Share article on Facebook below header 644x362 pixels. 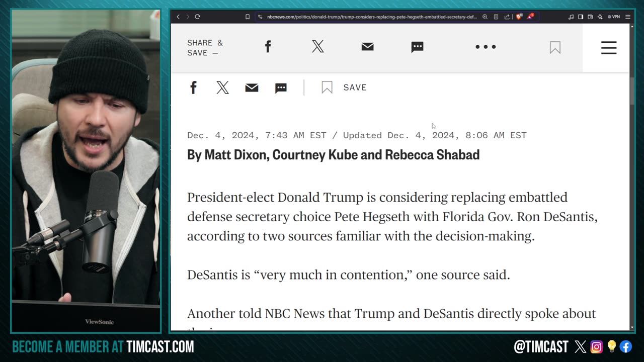point(193,87)
